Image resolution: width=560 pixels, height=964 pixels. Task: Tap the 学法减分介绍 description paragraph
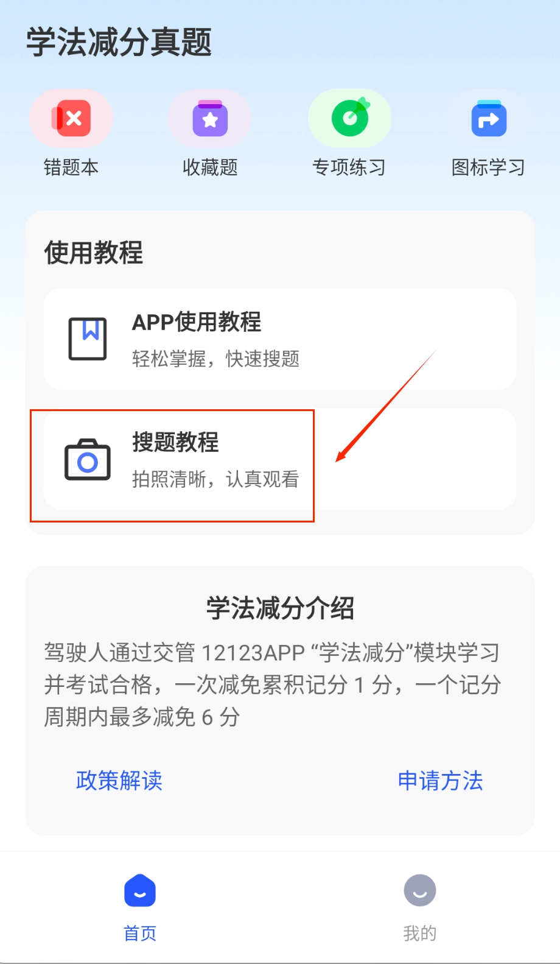click(x=273, y=684)
